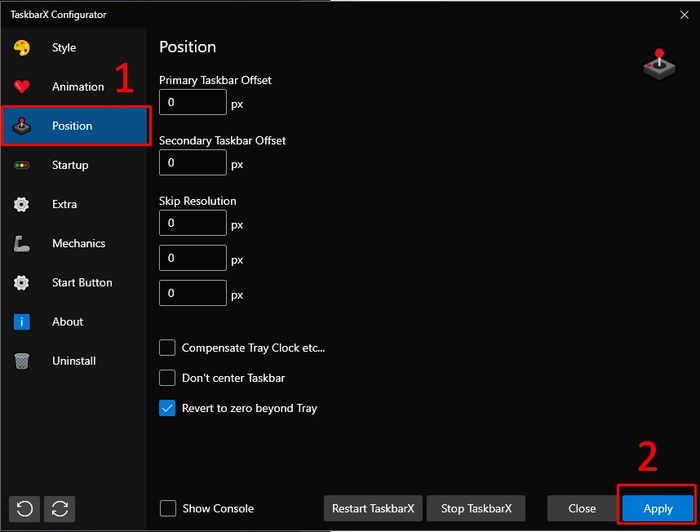Screen dimensions: 700x532
Task: Click the Extra gear icon
Action: pyautogui.click(x=21, y=204)
